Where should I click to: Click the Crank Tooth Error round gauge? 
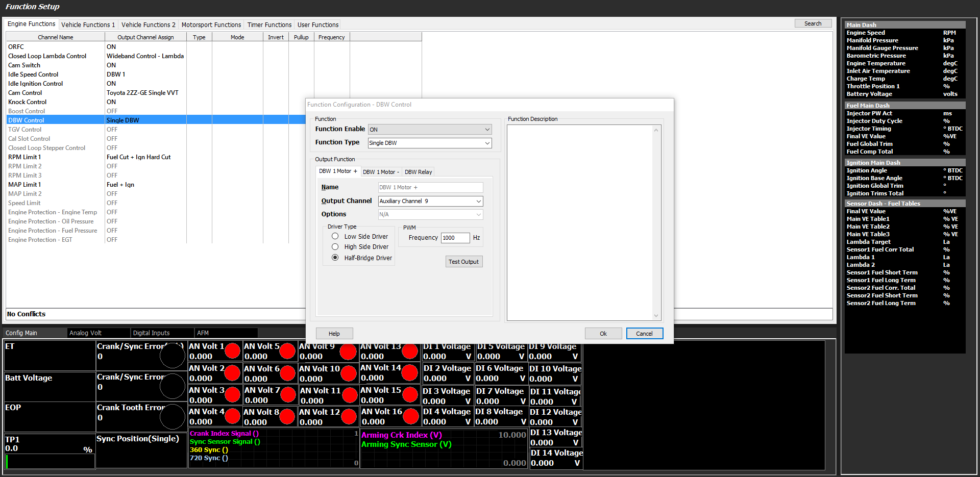click(x=172, y=417)
